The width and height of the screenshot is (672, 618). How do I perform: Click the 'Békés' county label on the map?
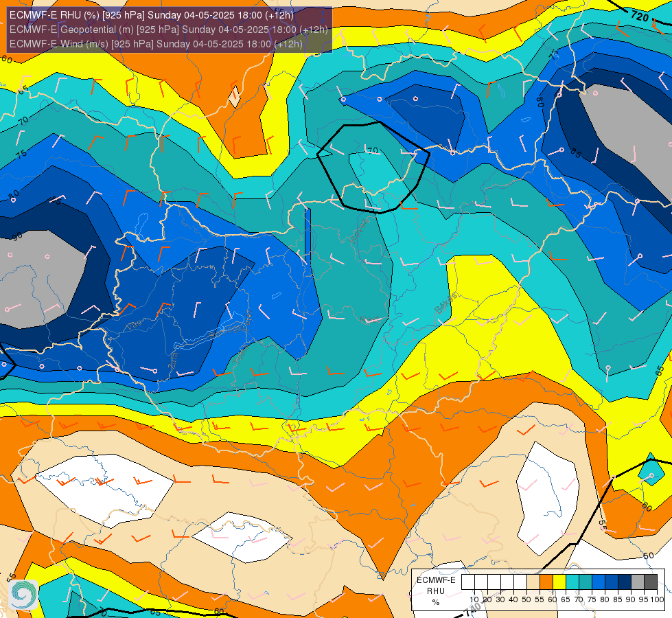(x=445, y=303)
